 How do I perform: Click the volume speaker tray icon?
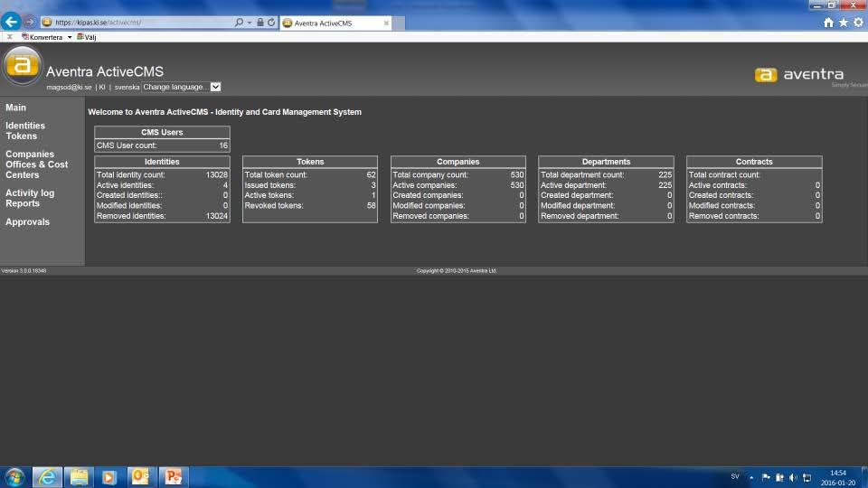click(793, 477)
